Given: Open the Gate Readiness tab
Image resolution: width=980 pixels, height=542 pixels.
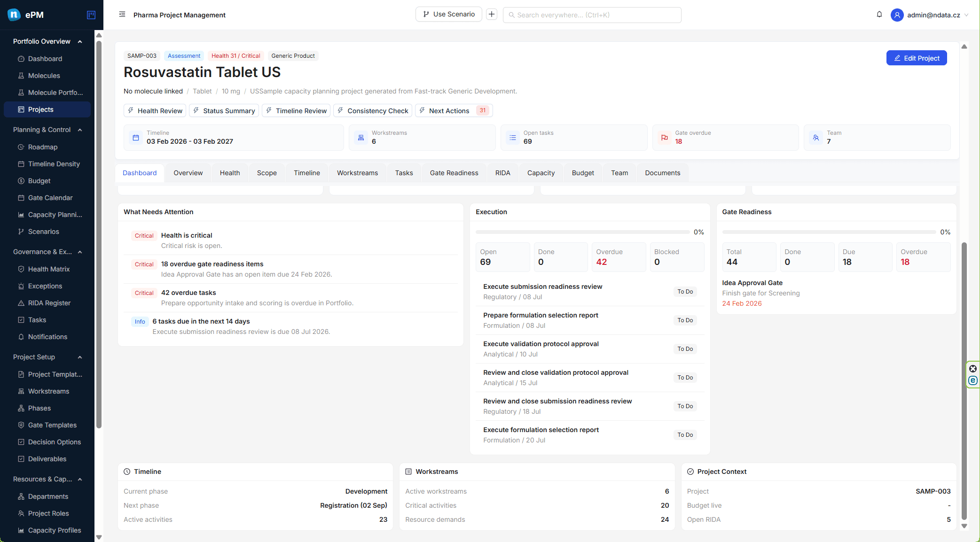Looking at the screenshot, I should point(454,173).
